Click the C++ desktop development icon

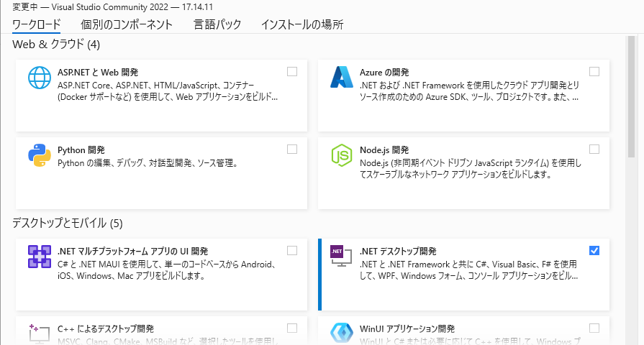click(40, 333)
